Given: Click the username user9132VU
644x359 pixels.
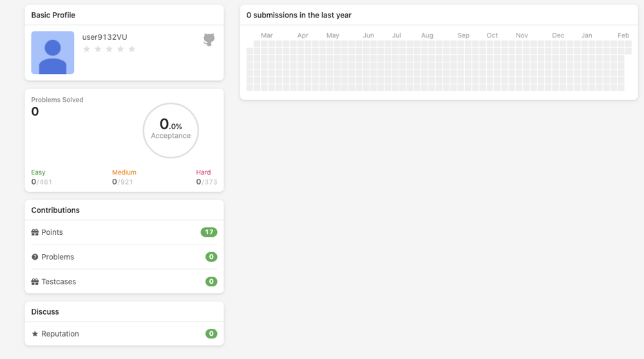Looking at the screenshot, I should tap(105, 37).
